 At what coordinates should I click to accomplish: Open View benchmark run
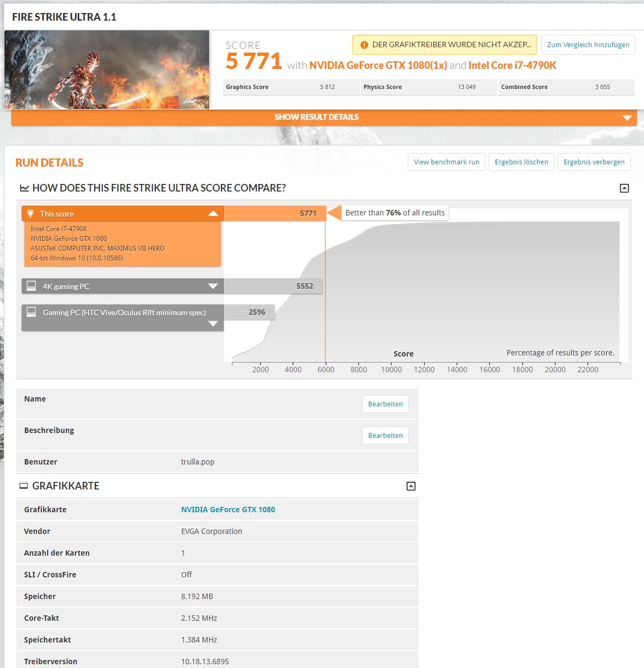(446, 162)
